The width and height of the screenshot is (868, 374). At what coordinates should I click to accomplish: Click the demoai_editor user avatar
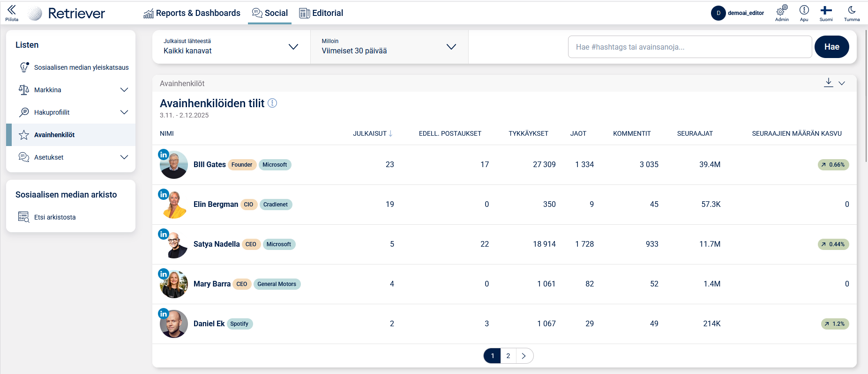pyautogui.click(x=718, y=13)
